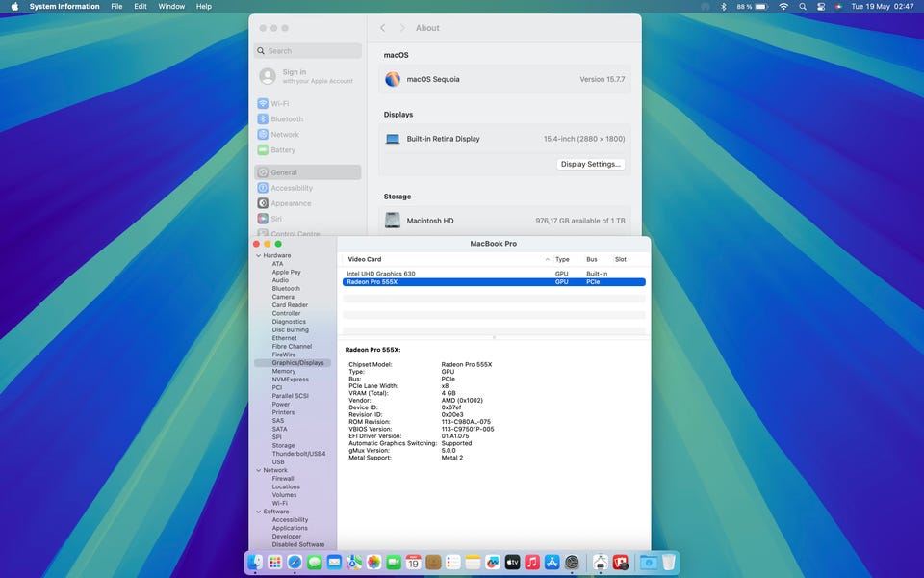Viewport: 924px width, 578px height.
Task: Click System Information icon in Dock
Action: click(x=601, y=562)
